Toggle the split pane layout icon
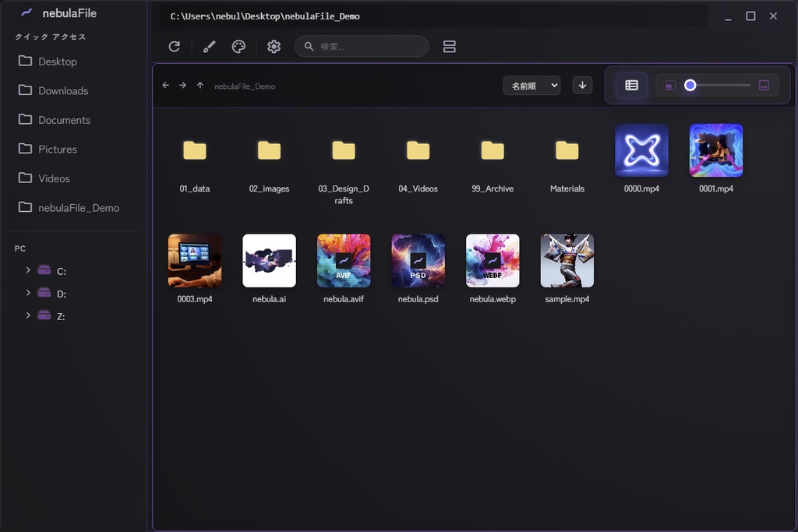 (449, 47)
